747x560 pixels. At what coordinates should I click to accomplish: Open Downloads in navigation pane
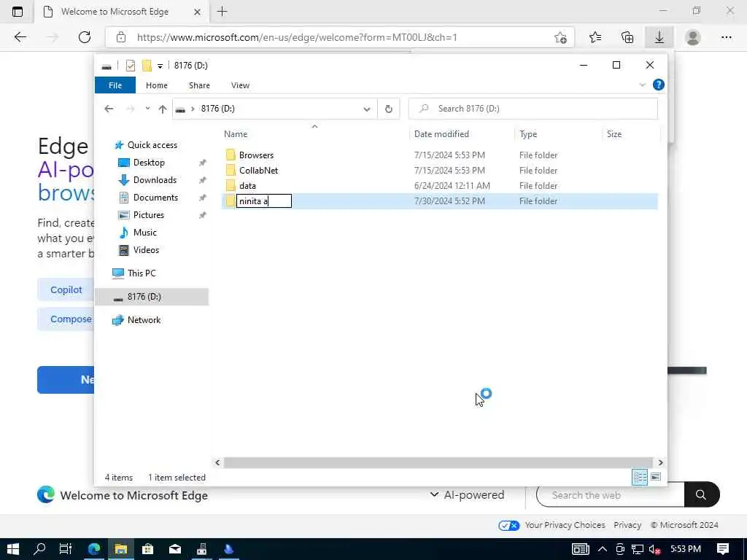pyautogui.click(x=155, y=180)
